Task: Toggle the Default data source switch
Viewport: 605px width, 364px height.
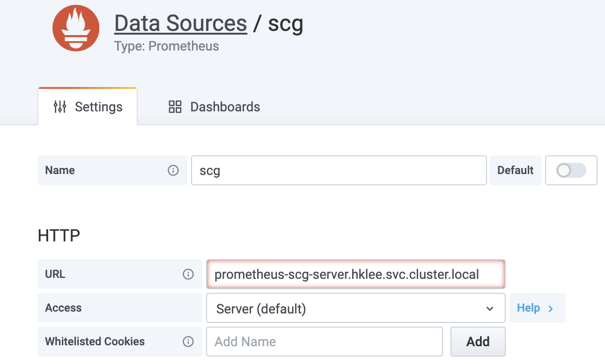Action: coord(571,170)
